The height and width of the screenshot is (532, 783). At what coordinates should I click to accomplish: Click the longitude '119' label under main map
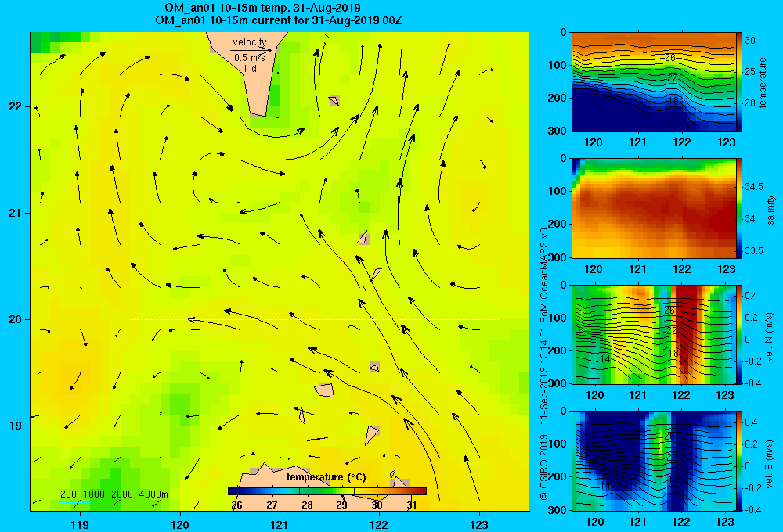pyautogui.click(x=80, y=524)
